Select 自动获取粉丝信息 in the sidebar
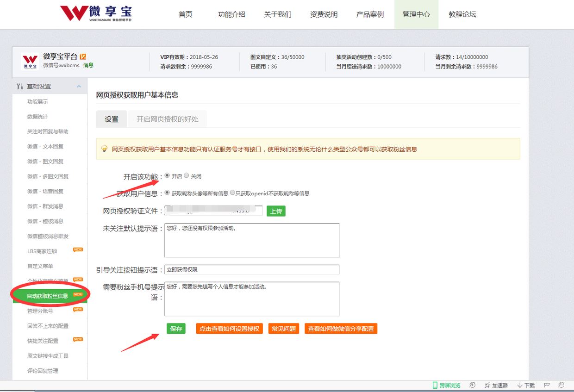This screenshot has width=574, height=392. (50, 296)
